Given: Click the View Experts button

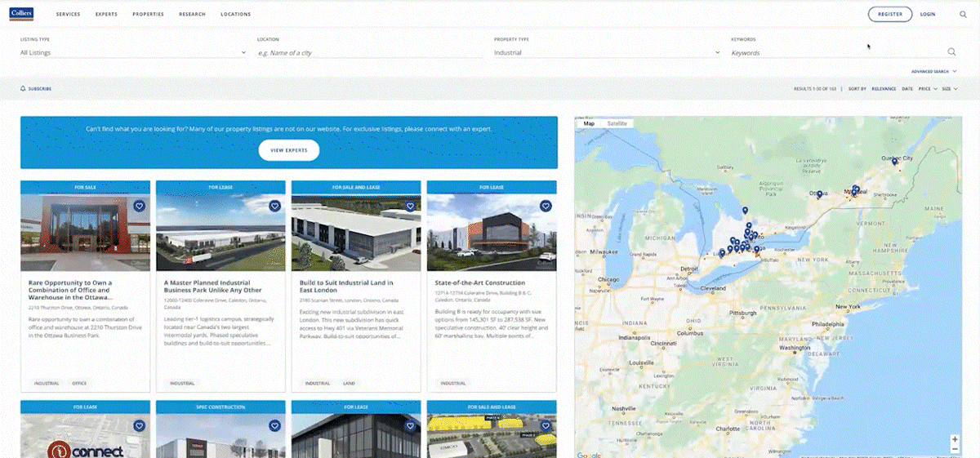Looking at the screenshot, I should 288,150.
